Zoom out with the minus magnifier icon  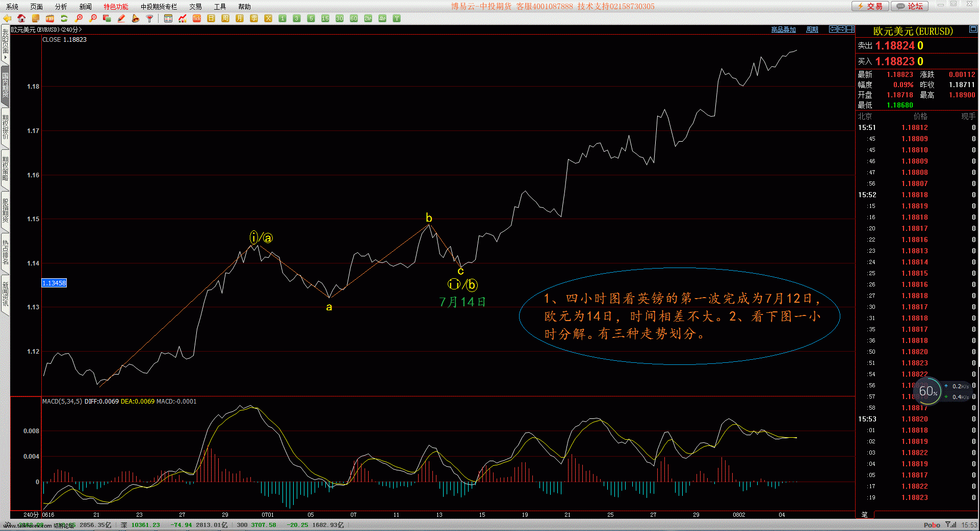pyautogui.click(x=93, y=18)
